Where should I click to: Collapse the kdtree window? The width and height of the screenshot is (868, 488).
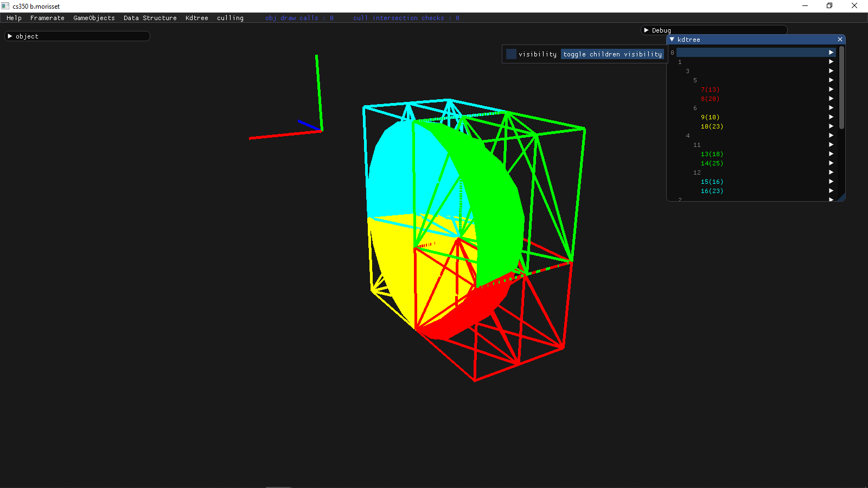tap(672, 40)
